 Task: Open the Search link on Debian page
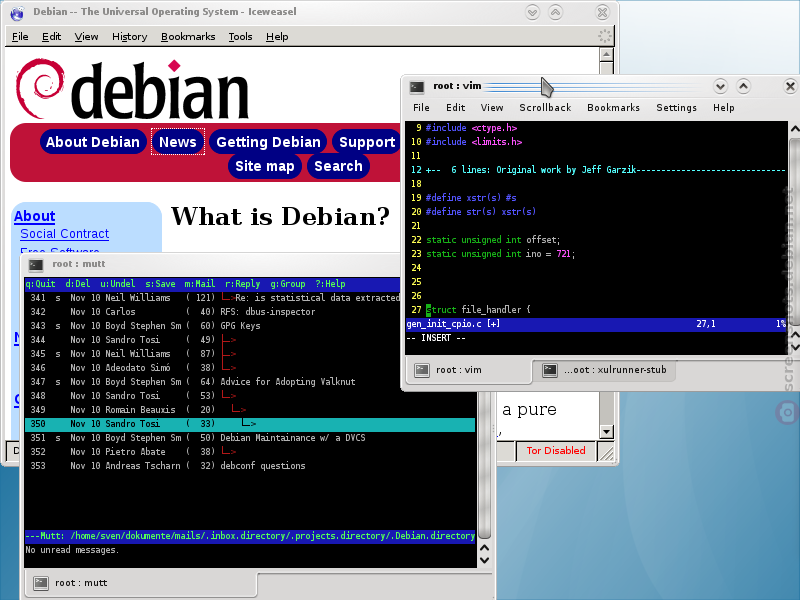(x=338, y=166)
